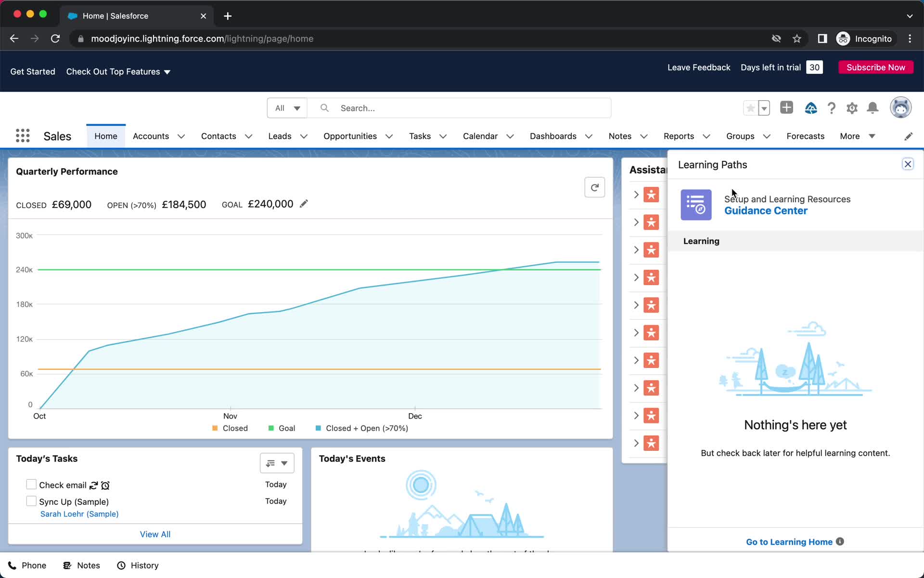The height and width of the screenshot is (578, 924).
Task: Open a new browser tab
Action: (228, 16)
